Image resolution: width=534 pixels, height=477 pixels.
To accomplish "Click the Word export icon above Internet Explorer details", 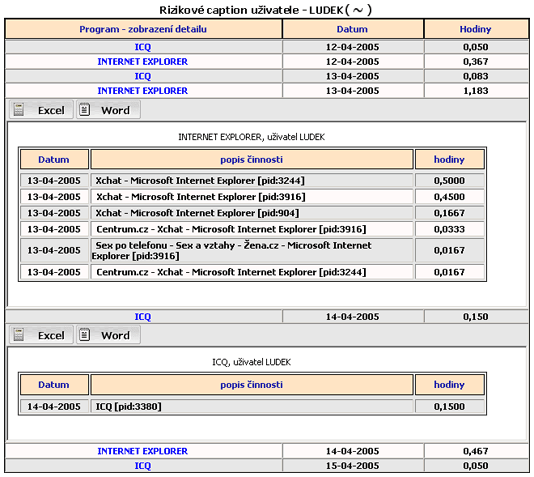I will tap(84, 110).
